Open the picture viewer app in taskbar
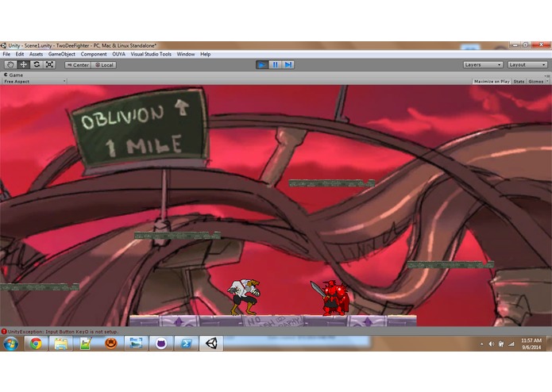This screenshot has height=392, width=552. (136, 344)
